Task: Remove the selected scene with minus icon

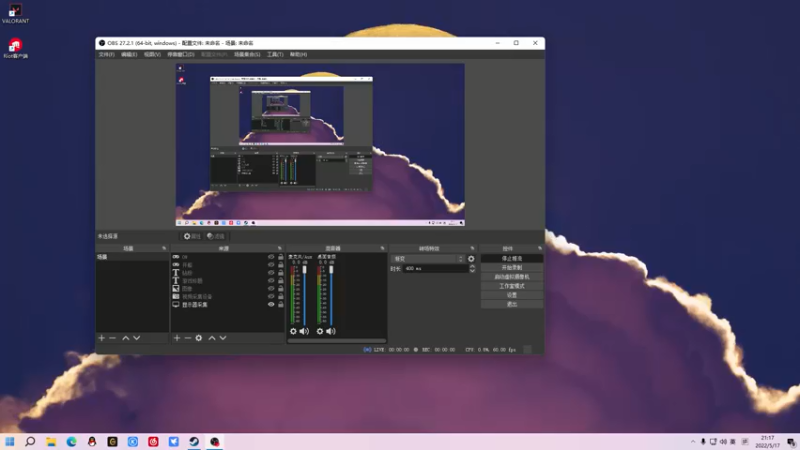Action: (x=113, y=338)
